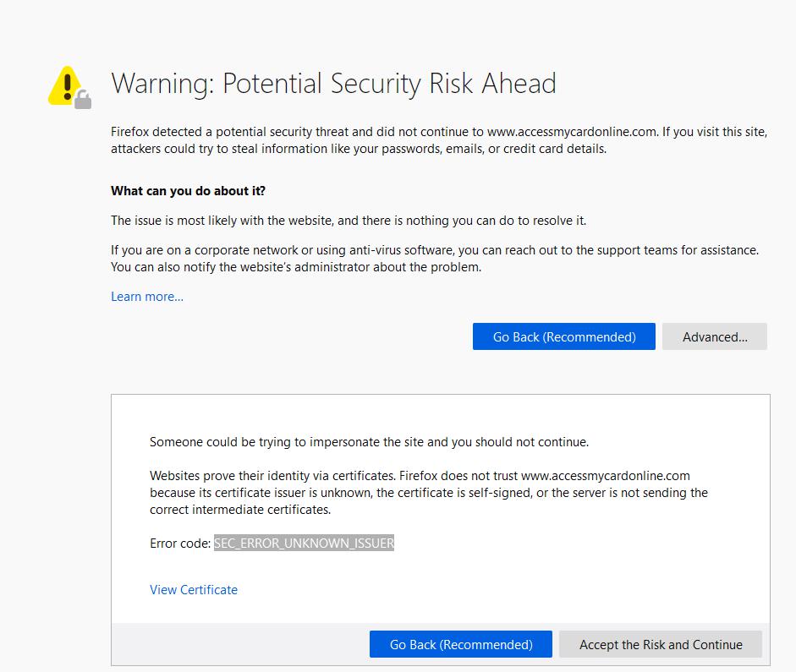Click Accept the Risk and Continue
The width and height of the screenshot is (796, 672).
point(661,644)
